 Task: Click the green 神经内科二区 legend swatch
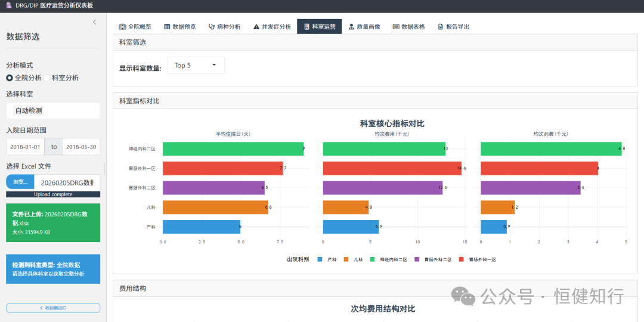click(373, 259)
